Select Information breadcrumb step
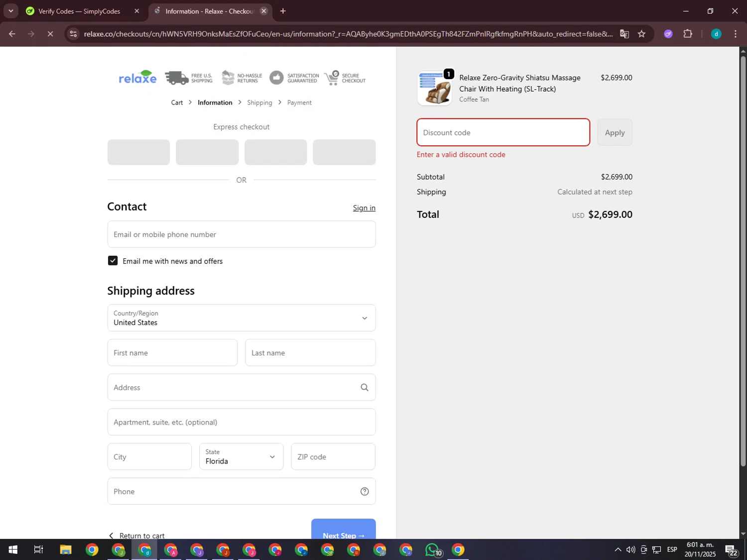 click(x=215, y=103)
